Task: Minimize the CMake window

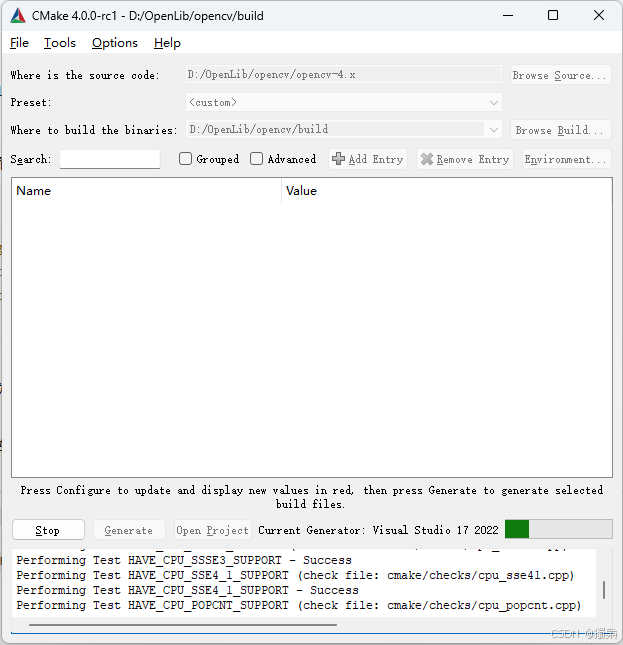Action: pyautogui.click(x=508, y=16)
